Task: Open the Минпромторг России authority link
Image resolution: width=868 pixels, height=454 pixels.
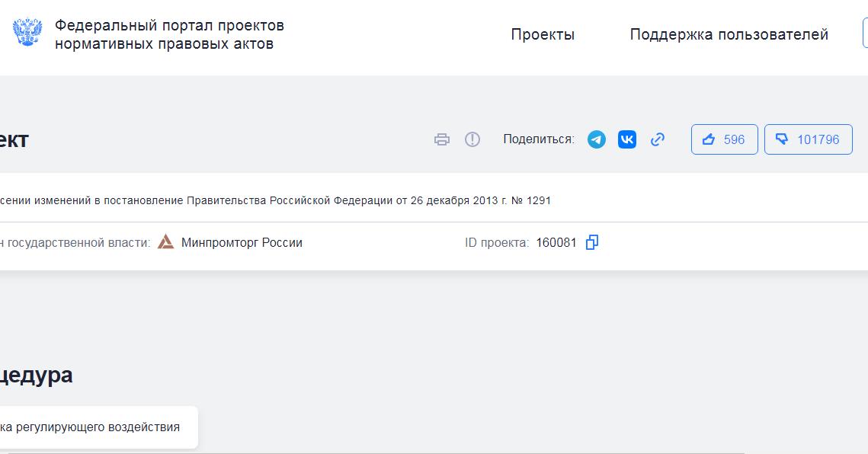Action: tap(242, 242)
